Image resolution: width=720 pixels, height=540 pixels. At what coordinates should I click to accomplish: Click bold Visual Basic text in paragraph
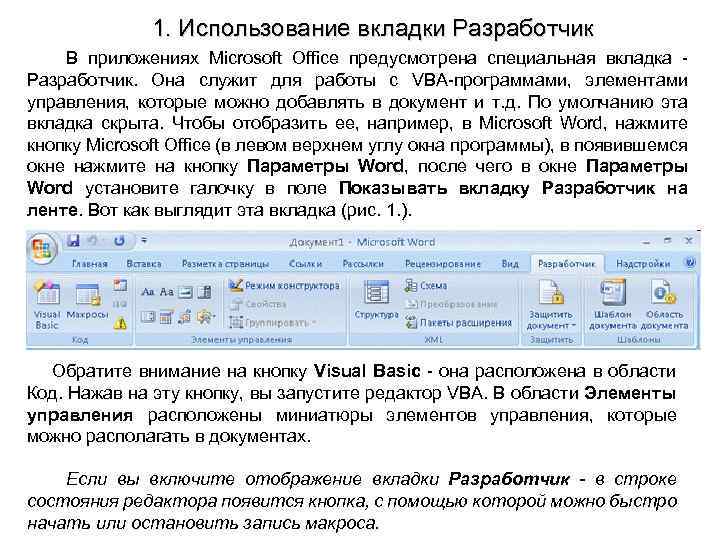point(366,371)
